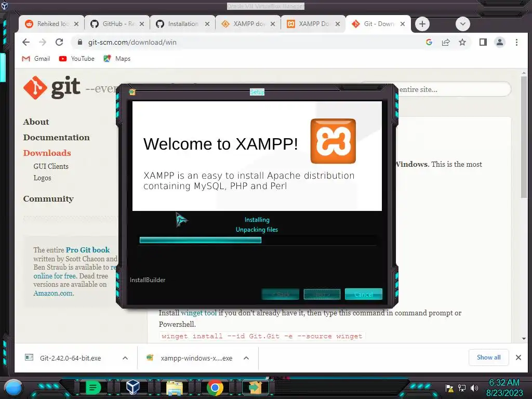The image size is (532, 399).
Task: Open the Start orb button
Action: (x=14, y=388)
